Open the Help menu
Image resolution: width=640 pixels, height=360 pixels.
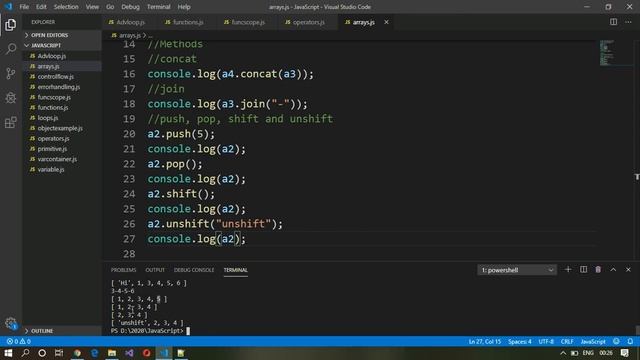(184, 7)
